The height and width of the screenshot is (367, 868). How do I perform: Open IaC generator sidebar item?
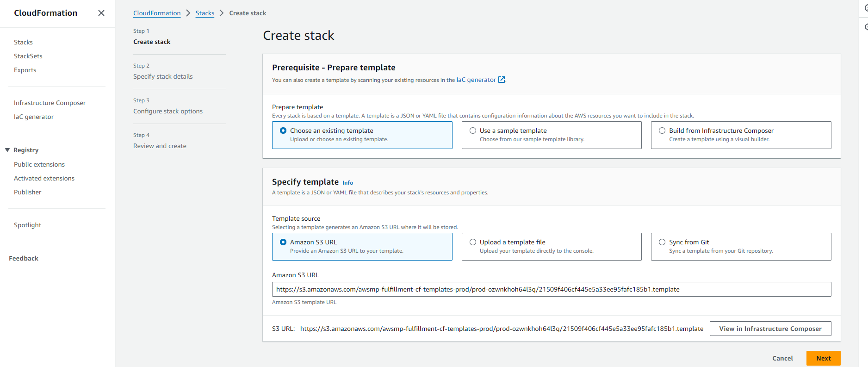34,117
